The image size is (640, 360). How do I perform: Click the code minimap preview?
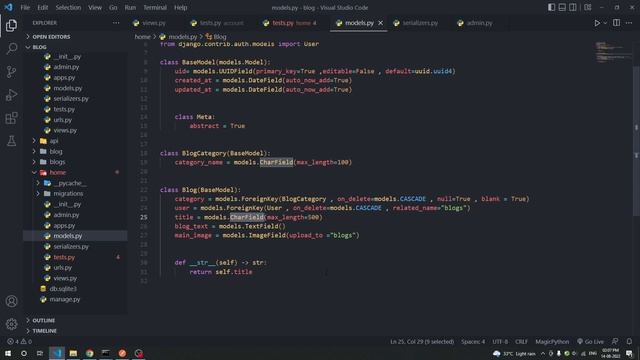[613, 52]
